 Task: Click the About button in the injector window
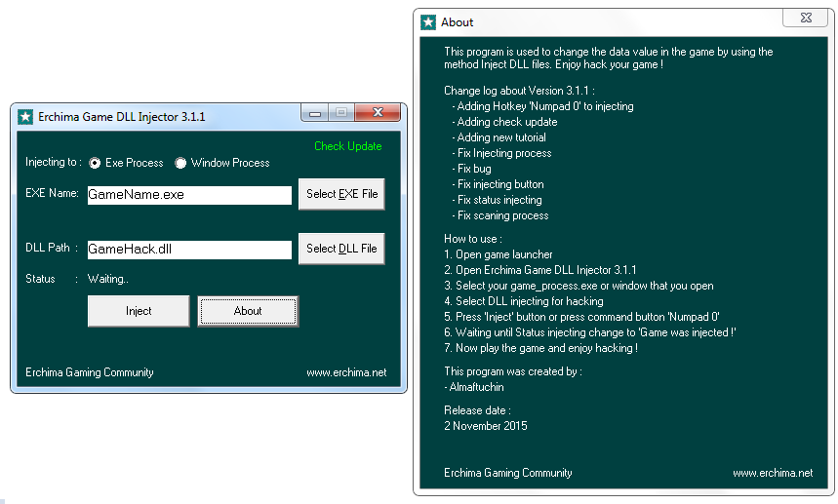tap(248, 311)
